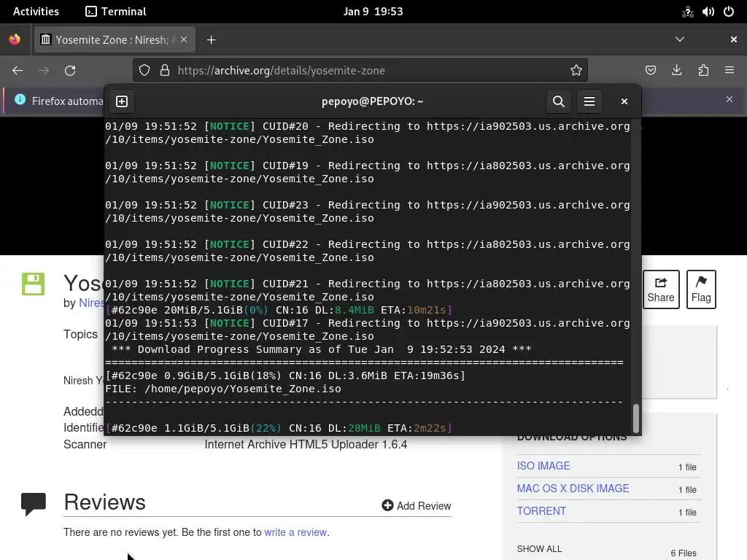Open the TORRENT download link
The image size is (747, 560).
[541, 511]
